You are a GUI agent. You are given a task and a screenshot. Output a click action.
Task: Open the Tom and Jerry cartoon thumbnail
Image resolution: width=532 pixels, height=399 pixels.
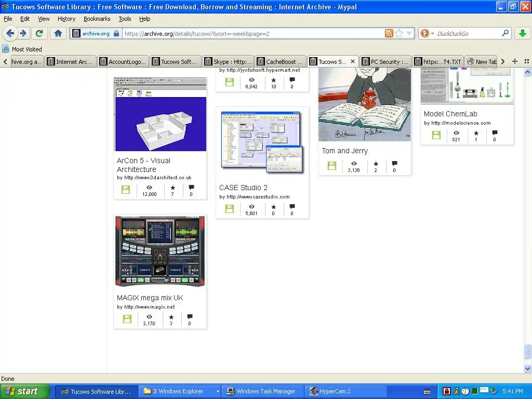click(x=364, y=104)
